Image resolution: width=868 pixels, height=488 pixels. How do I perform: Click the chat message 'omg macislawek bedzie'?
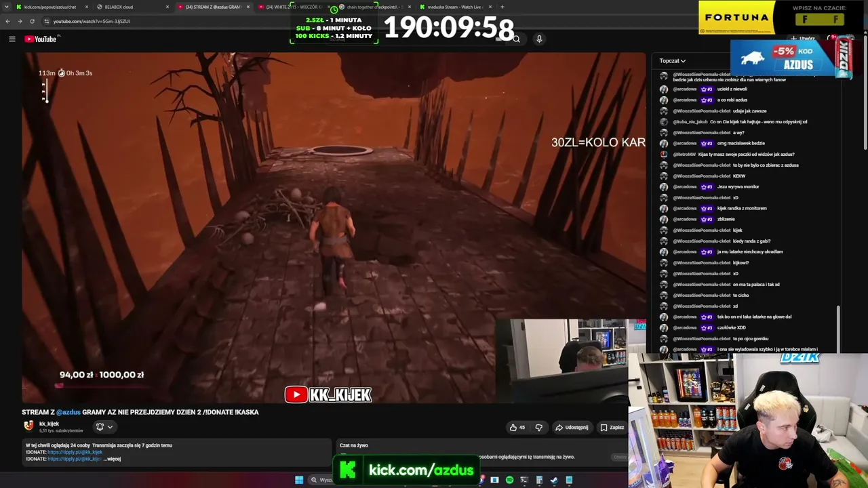click(x=741, y=143)
